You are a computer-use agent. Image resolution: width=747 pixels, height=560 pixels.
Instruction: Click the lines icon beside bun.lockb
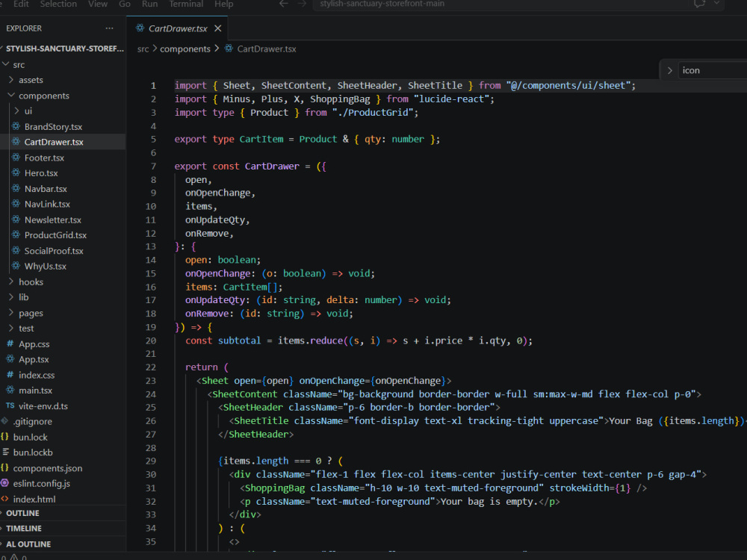[x=5, y=452]
